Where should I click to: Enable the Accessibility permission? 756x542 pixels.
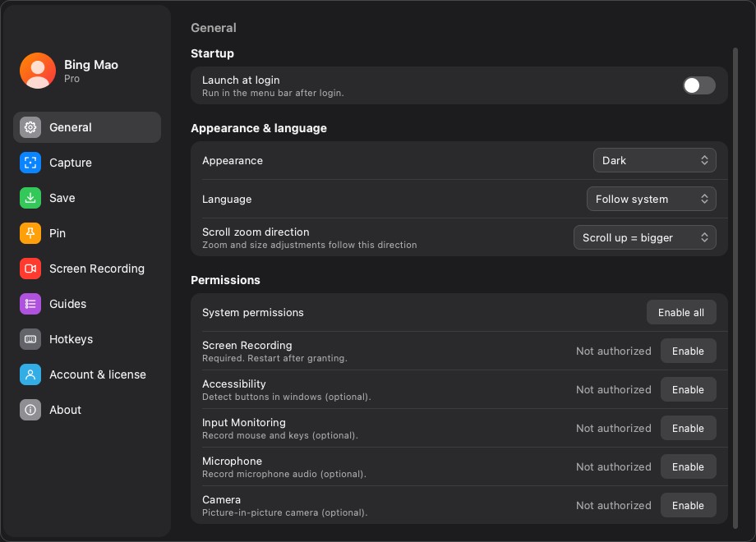[688, 390]
